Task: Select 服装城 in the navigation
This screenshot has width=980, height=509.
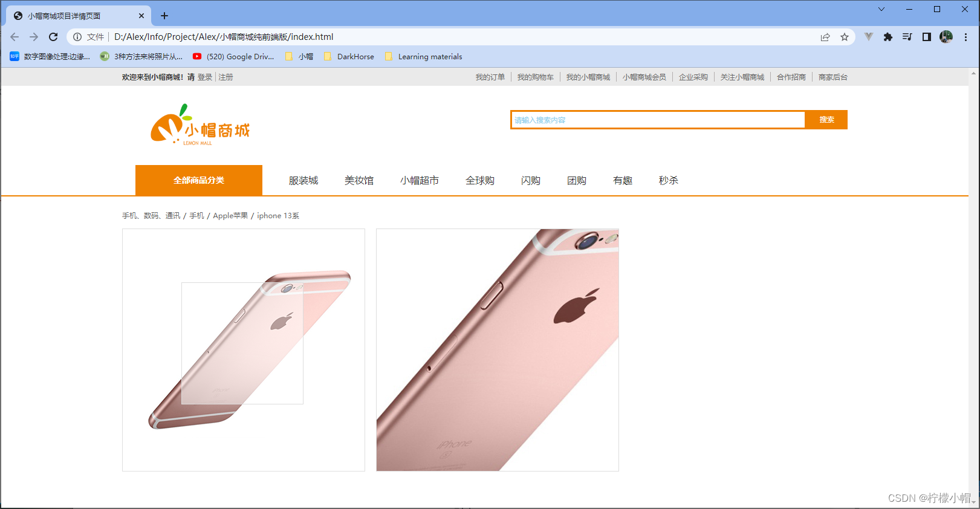Action: click(x=303, y=180)
